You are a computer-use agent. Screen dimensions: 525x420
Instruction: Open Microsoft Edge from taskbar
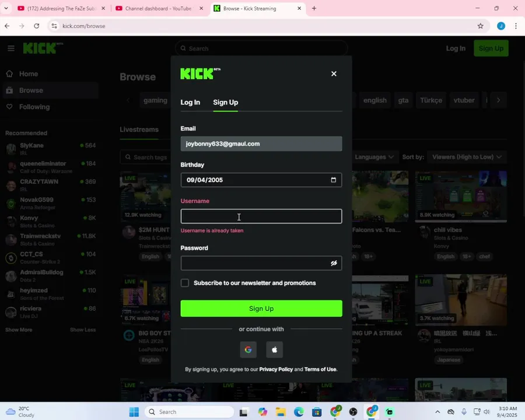tap(299, 412)
